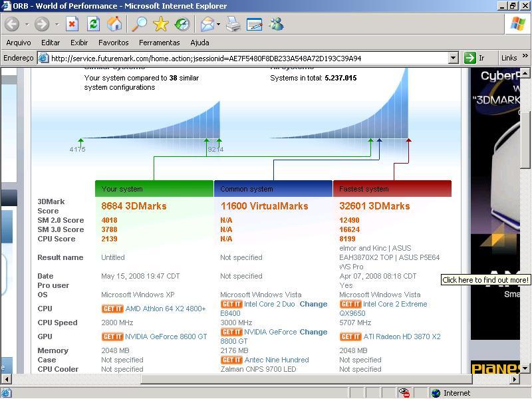Click the 32601 3DMarks fastest score
532x399 pixels.
click(374, 206)
